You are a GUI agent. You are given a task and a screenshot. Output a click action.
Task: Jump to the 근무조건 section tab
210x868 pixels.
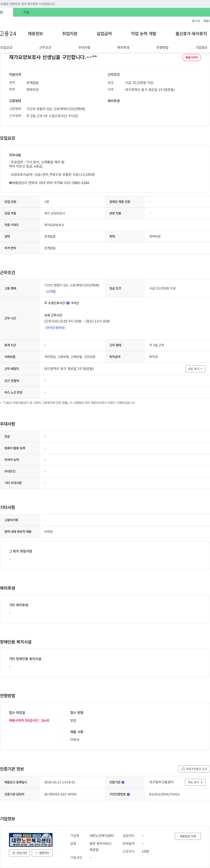click(x=45, y=47)
